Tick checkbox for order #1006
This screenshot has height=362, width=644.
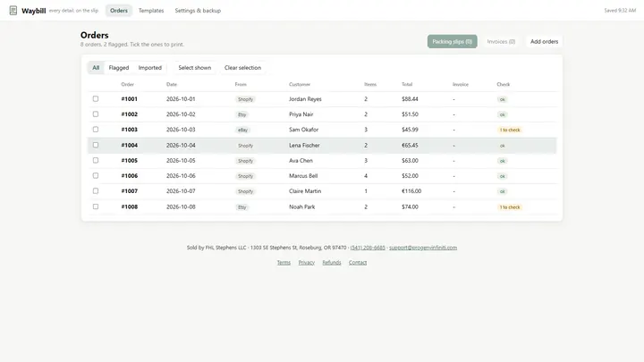point(96,176)
